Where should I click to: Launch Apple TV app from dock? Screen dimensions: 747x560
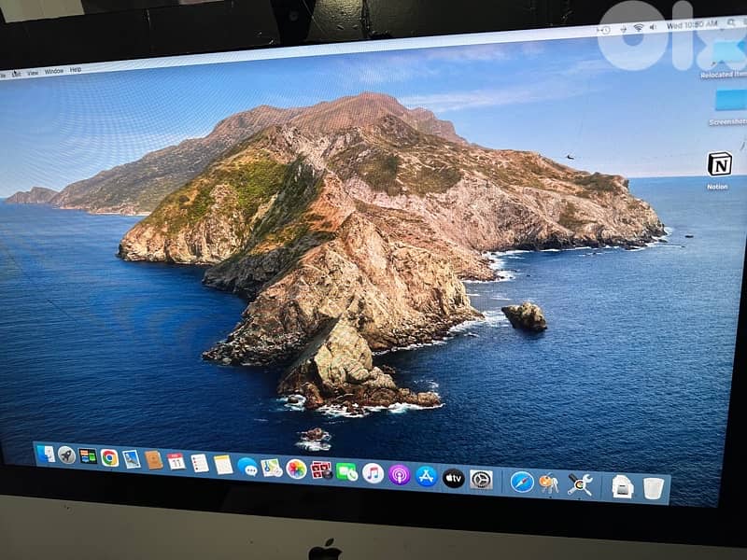coord(454,478)
